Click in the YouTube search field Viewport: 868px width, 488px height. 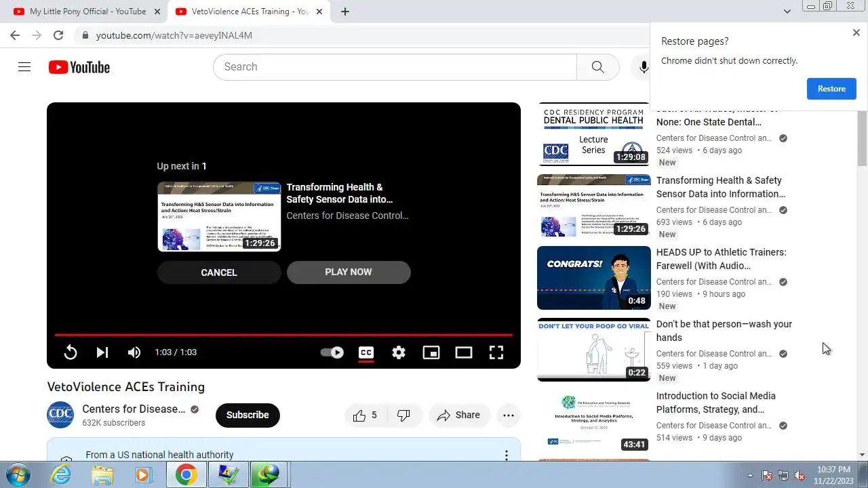click(x=395, y=67)
